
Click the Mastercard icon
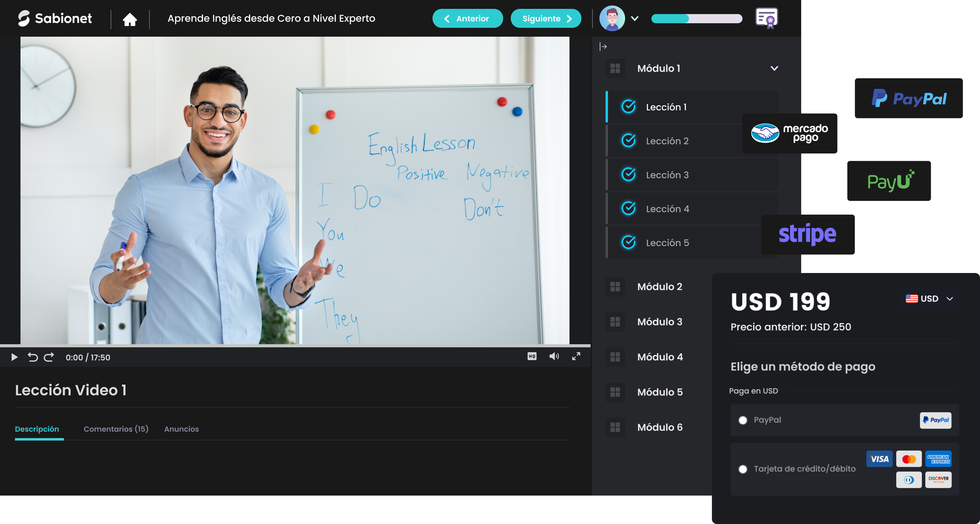point(909,459)
